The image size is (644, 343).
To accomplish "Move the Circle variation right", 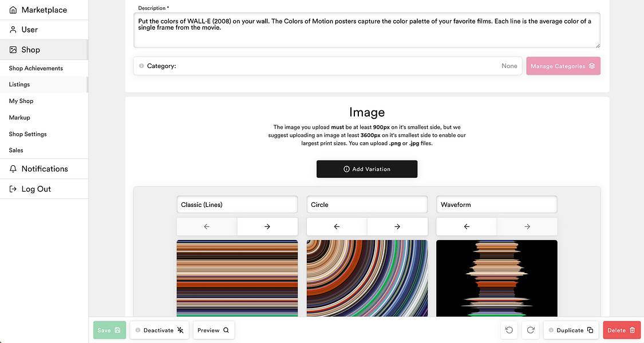I will [397, 226].
